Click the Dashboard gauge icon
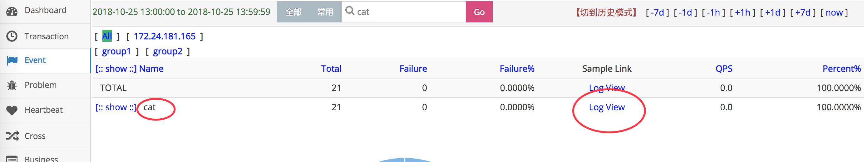This screenshot has width=868, height=162. (12, 11)
